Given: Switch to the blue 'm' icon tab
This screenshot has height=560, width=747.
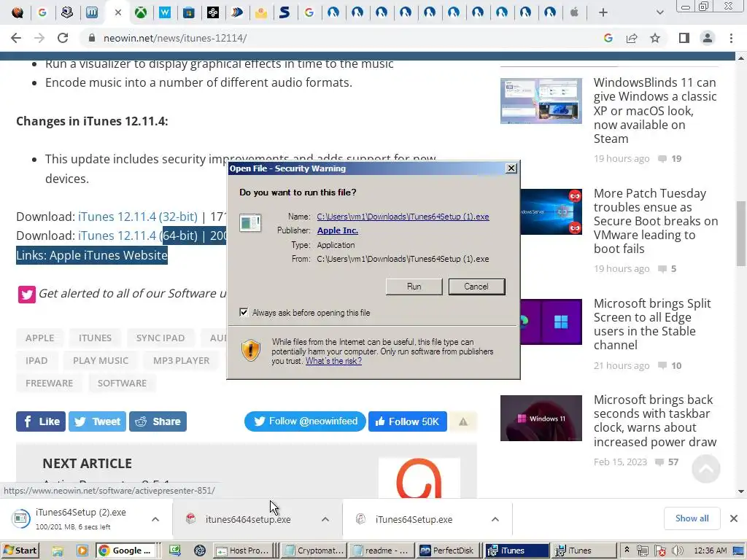Looking at the screenshot, I should pyautogui.click(x=92, y=12).
